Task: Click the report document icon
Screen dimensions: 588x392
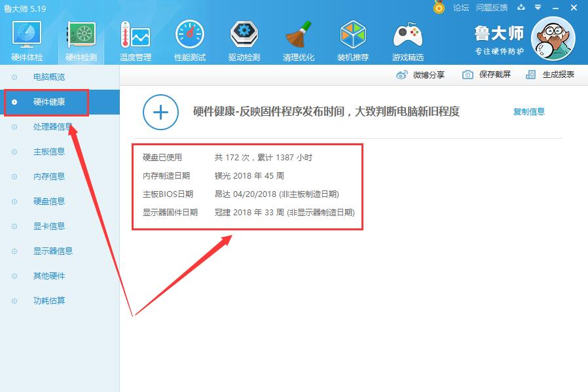Action: 530,75
